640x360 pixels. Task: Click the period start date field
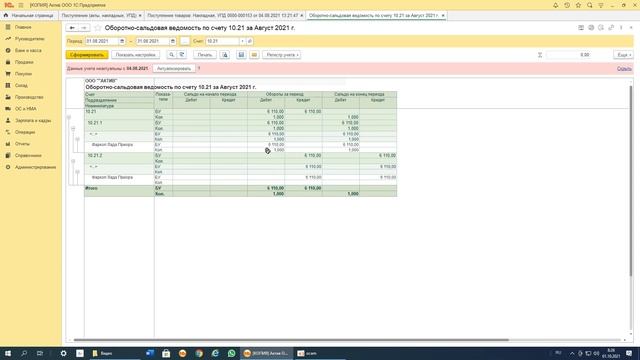point(102,41)
